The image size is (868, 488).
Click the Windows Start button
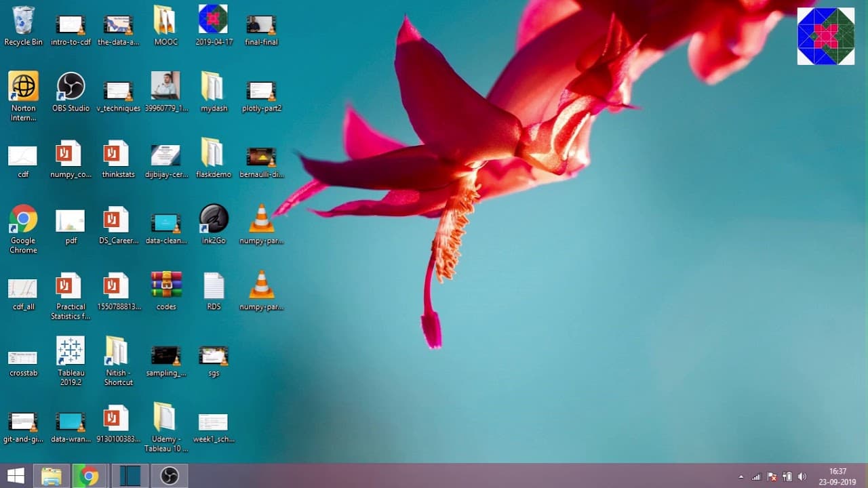(x=16, y=476)
